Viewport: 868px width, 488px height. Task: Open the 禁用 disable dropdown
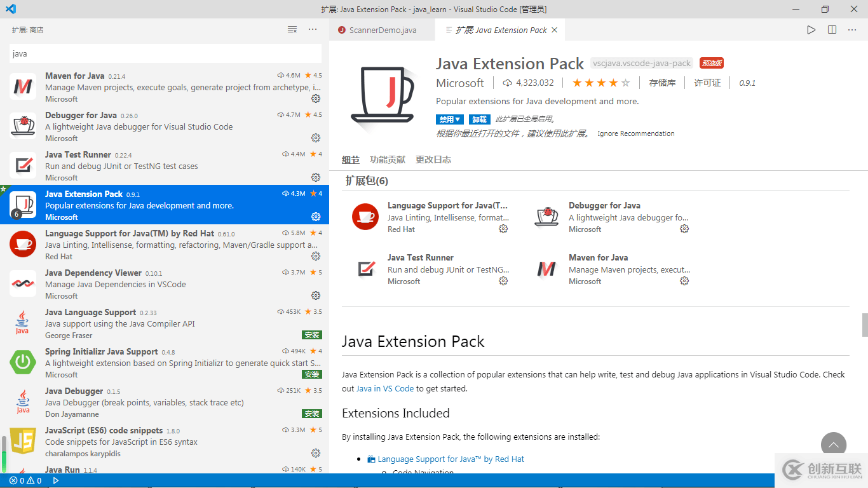(x=450, y=119)
